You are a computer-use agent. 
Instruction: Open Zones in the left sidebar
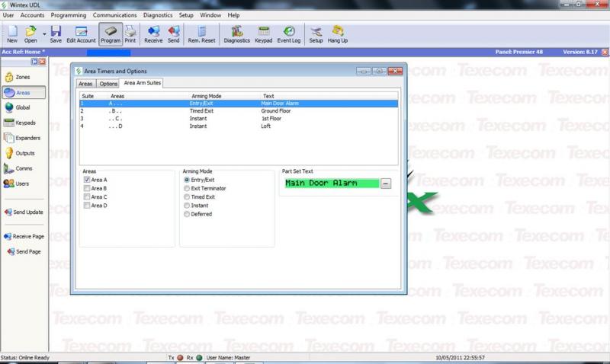click(21, 77)
